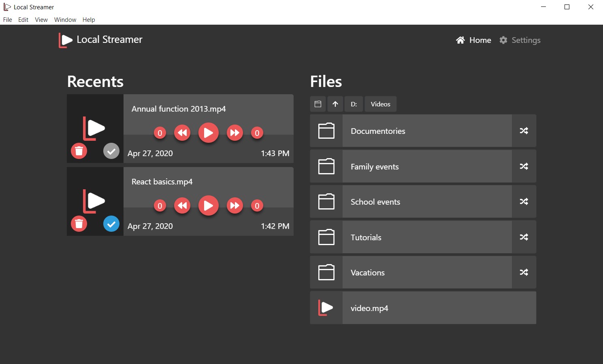Open Vacations folder icon
Viewport: 603px width, 364px height.
[x=326, y=272]
